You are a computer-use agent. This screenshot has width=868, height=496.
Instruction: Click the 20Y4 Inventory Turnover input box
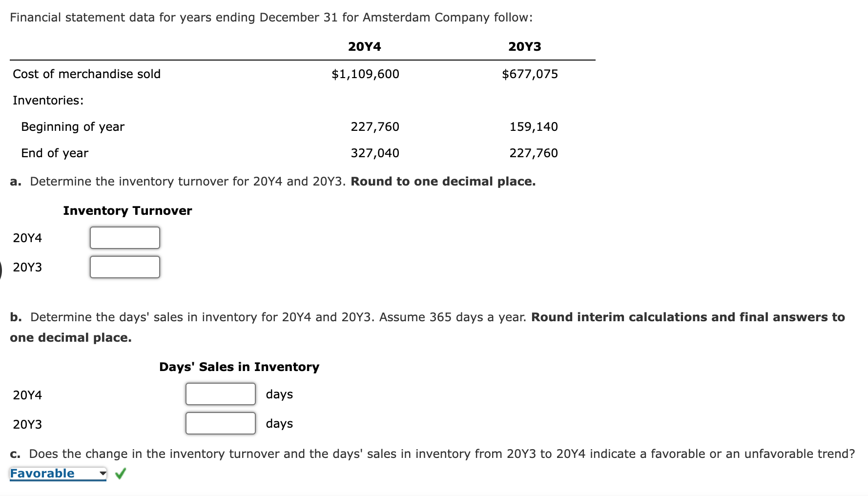(x=124, y=238)
